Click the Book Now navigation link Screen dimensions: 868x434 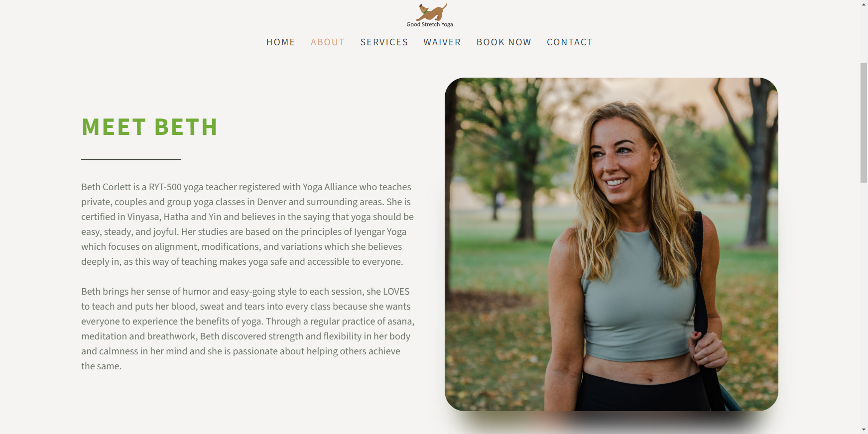pyautogui.click(x=504, y=42)
